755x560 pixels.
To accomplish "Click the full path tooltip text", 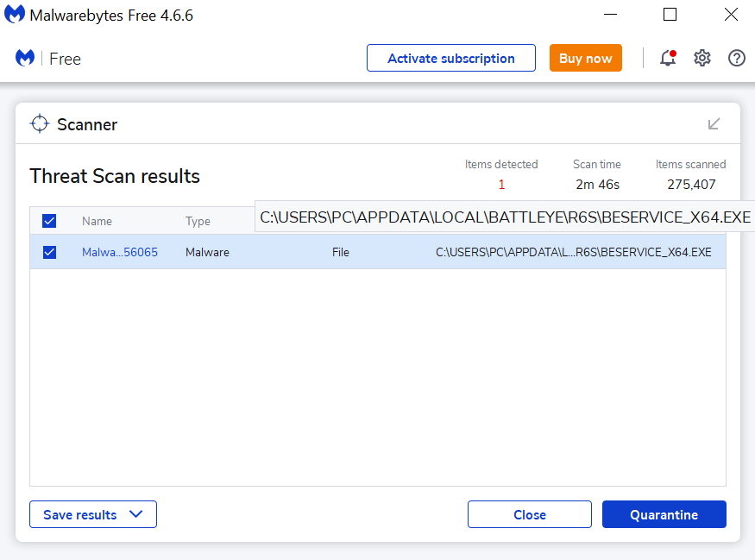I will 505,217.
